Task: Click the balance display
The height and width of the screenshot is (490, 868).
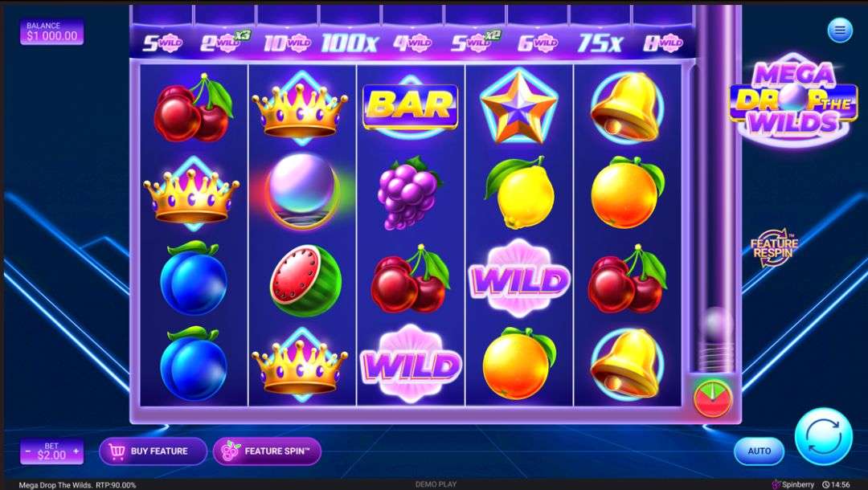Action: point(52,31)
